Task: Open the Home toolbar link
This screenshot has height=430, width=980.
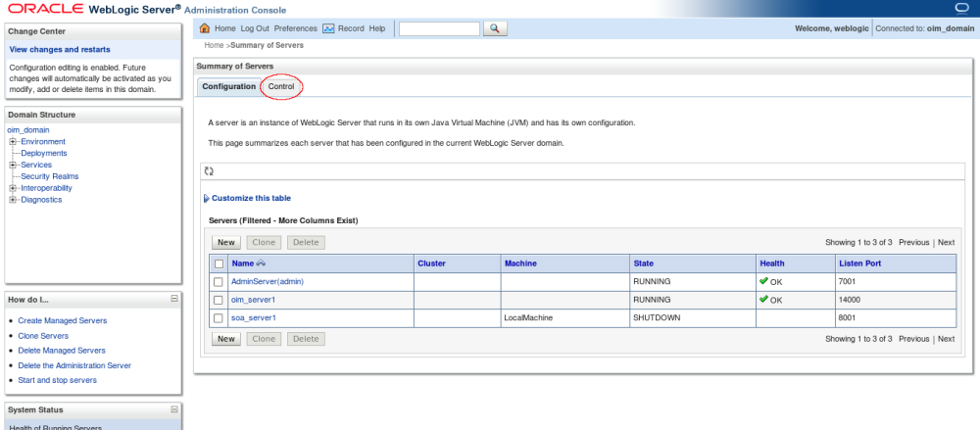Action: (x=225, y=28)
